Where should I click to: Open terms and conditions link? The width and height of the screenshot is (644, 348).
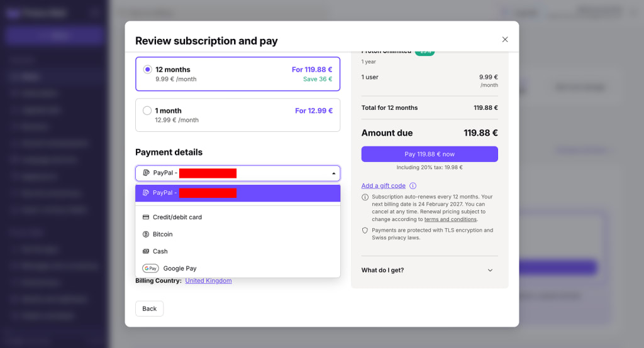(x=450, y=219)
